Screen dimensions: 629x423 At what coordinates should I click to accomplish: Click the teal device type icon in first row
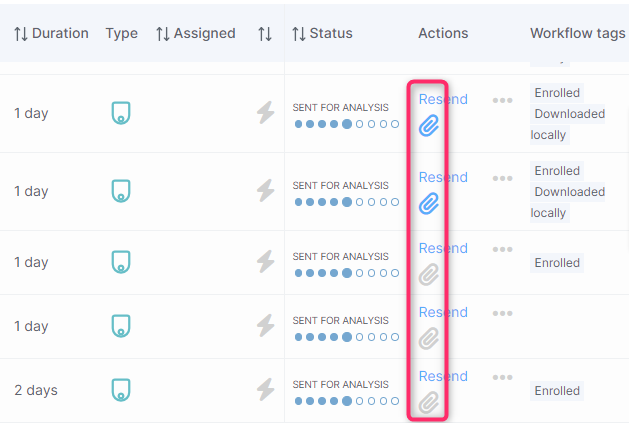(x=121, y=113)
